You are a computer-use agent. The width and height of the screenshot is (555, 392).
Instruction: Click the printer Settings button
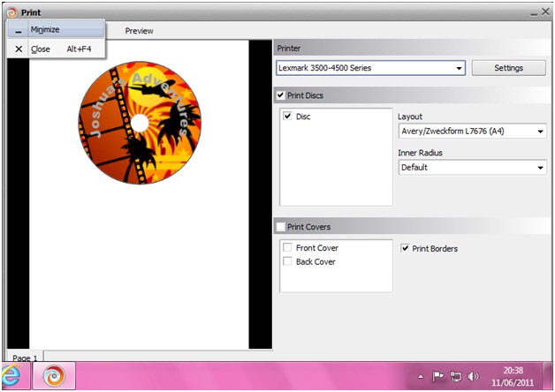point(508,68)
